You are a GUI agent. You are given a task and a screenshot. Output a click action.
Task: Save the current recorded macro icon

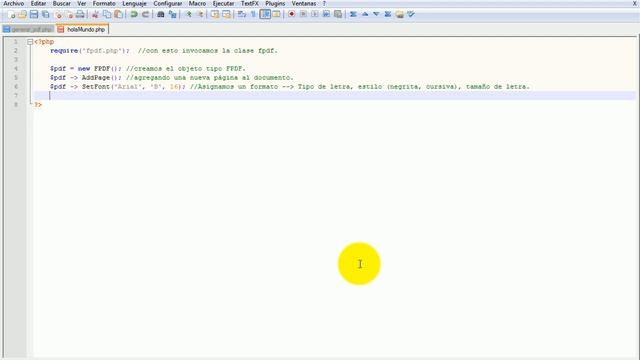(x=338, y=15)
